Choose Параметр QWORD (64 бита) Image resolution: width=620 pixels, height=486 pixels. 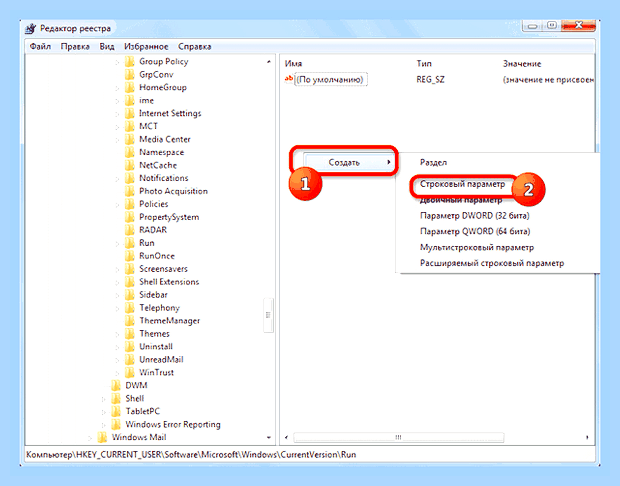[x=475, y=231]
